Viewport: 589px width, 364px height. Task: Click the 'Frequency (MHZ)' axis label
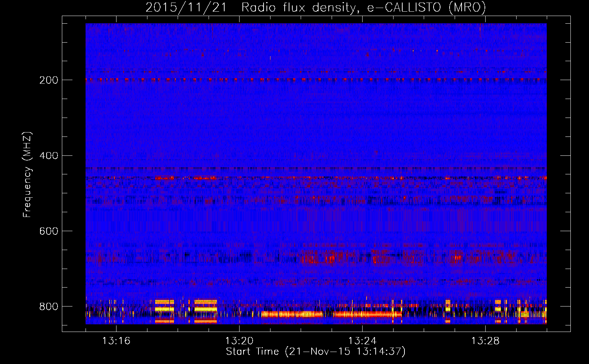pos(27,175)
